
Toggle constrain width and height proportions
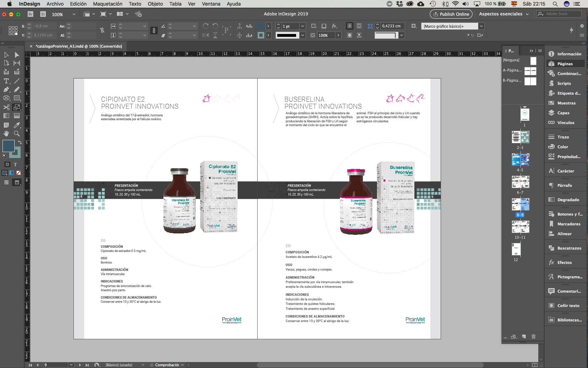pyautogui.click(x=102, y=30)
